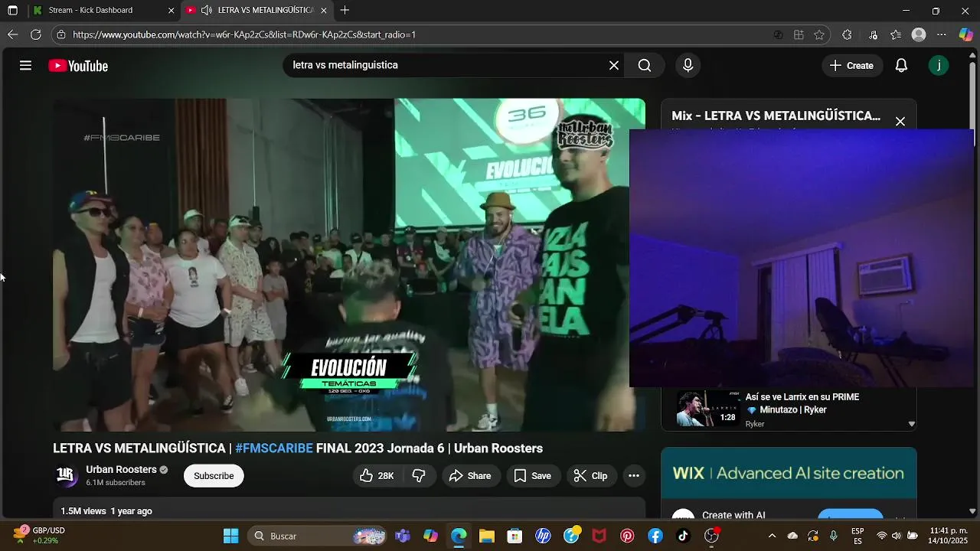Open HP app from the taskbar
Viewport: 980px width, 551px height.
[x=543, y=536]
